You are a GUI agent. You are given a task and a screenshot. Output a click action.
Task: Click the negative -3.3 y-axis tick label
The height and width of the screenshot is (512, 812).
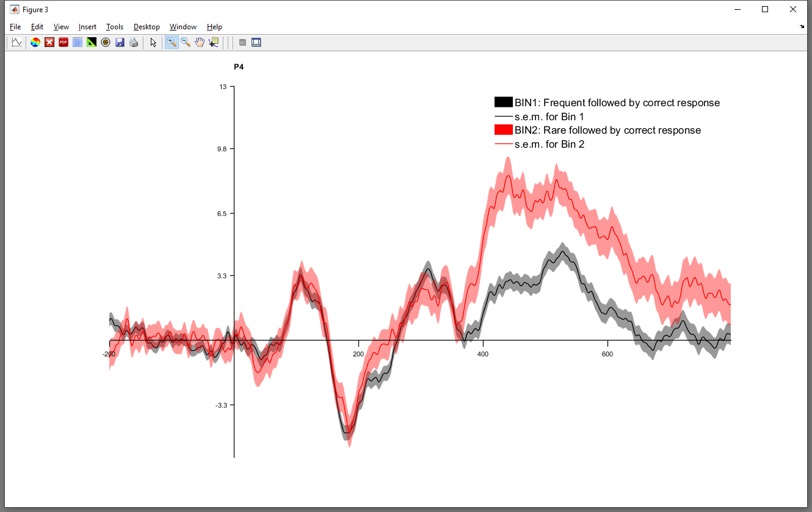[220, 405]
